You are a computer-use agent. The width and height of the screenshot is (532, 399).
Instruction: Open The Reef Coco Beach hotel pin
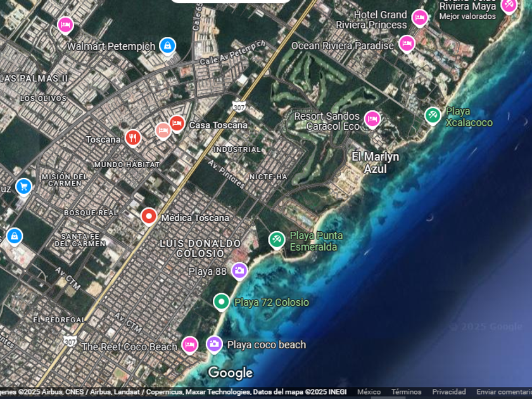point(189,345)
